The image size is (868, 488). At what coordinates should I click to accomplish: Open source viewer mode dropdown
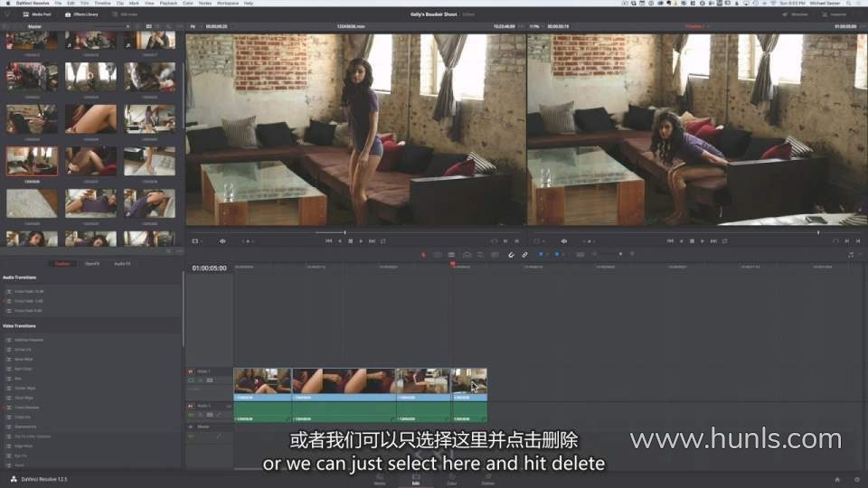pos(196,241)
